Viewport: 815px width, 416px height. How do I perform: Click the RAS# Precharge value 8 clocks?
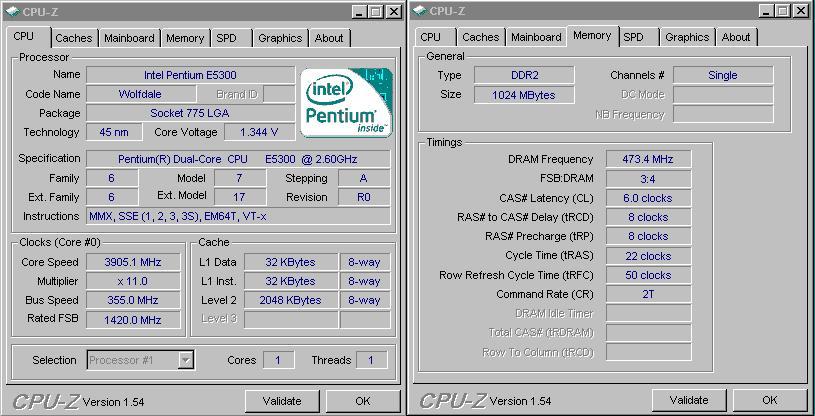pyautogui.click(x=648, y=236)
